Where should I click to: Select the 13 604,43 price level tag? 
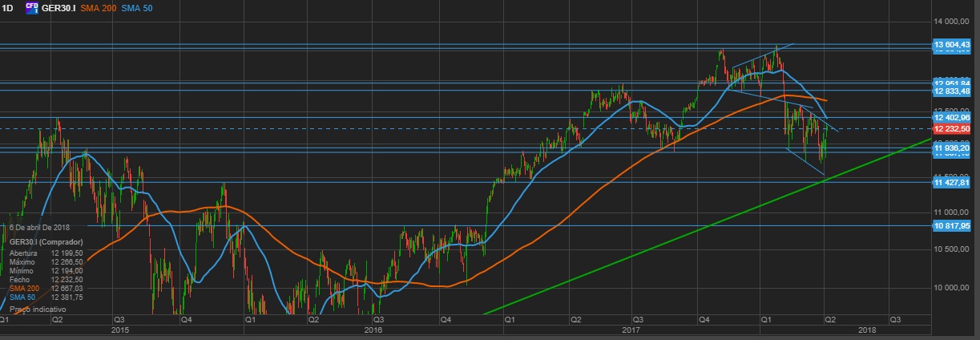951,45
